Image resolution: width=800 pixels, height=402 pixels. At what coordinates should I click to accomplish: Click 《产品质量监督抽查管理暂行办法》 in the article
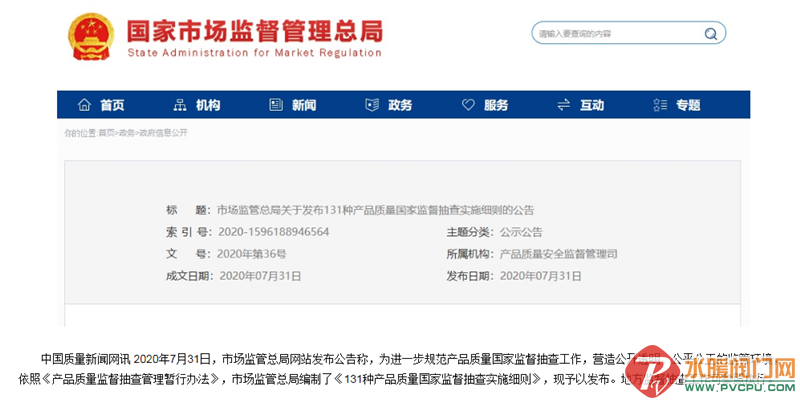[x=132, y=380]
